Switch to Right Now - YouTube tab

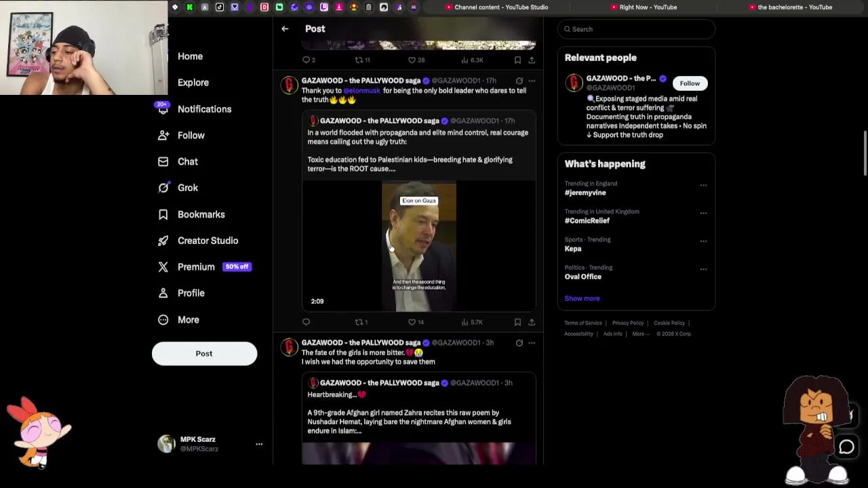(x=644, y=7)
